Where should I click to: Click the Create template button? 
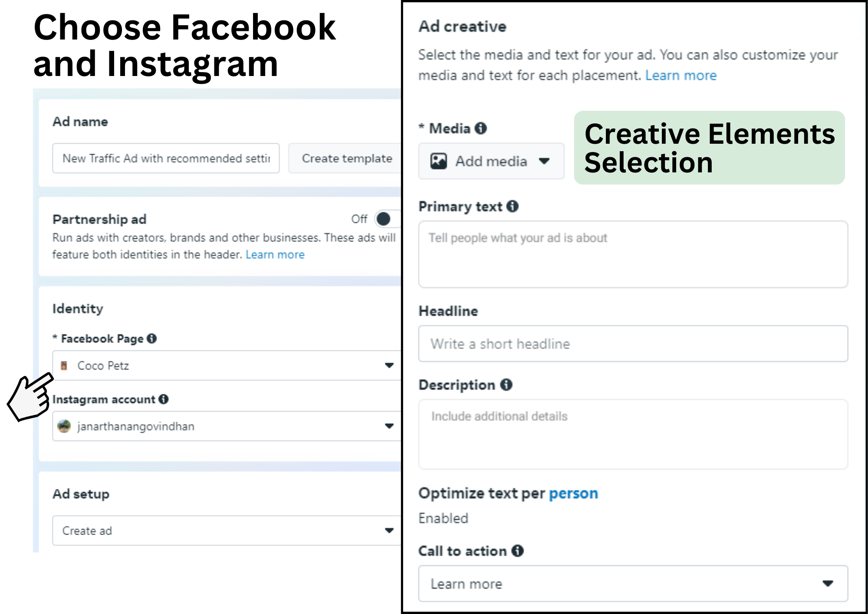(346, 158)
